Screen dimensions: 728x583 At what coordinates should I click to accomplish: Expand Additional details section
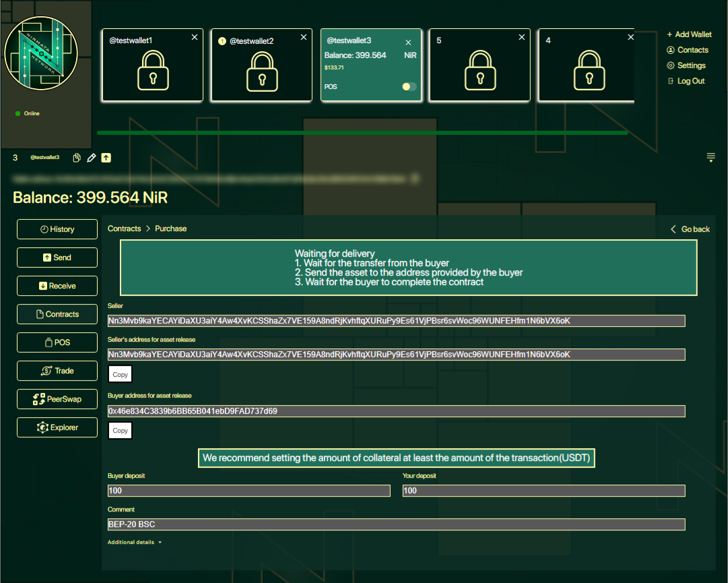tap(135, 542)
